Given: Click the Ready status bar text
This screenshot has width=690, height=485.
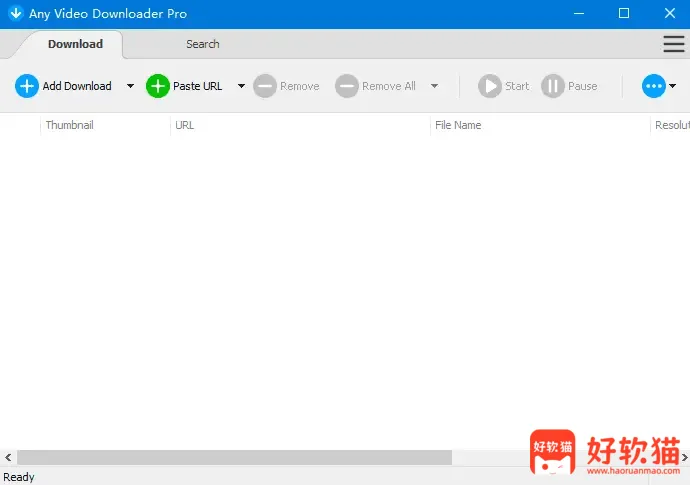Looking at the screenshot, I should click(18, 477).
